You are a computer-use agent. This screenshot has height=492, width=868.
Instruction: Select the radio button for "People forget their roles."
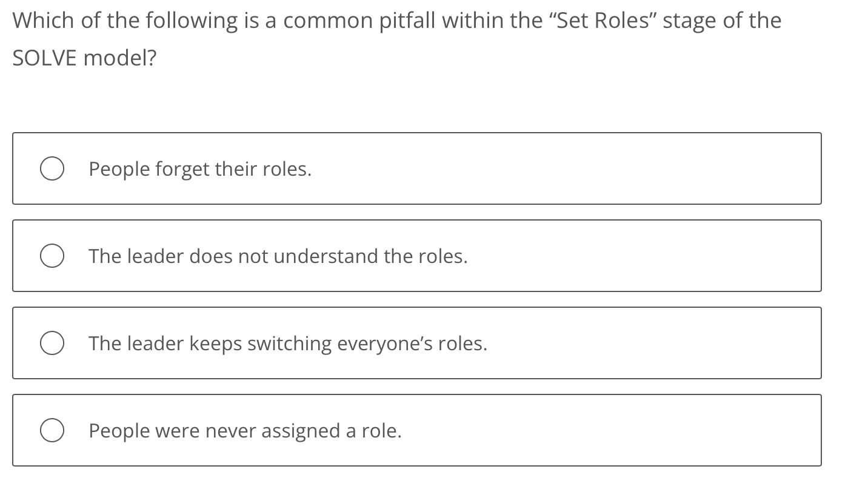52,168
